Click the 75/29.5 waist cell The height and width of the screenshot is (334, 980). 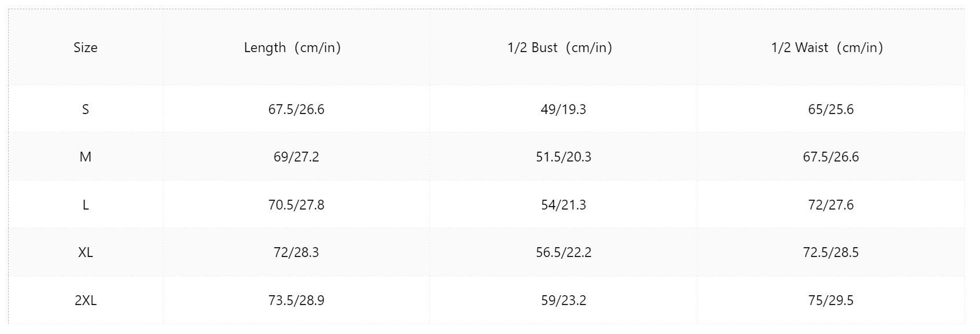(831, 300)
